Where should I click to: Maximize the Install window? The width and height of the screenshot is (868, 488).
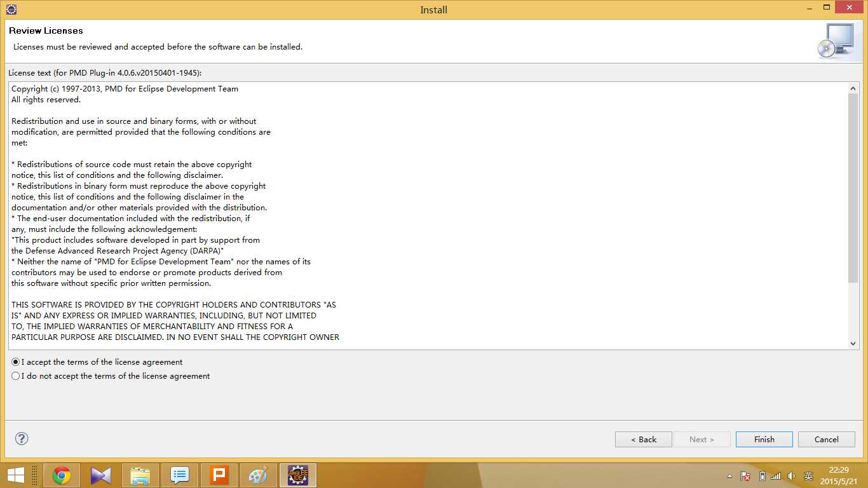[827, 8]
